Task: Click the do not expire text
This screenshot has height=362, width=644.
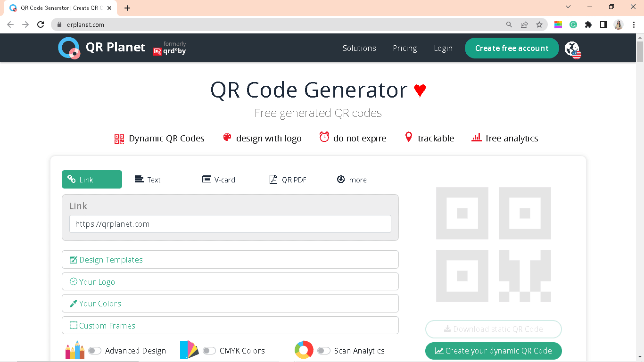Action: [360, 138]
